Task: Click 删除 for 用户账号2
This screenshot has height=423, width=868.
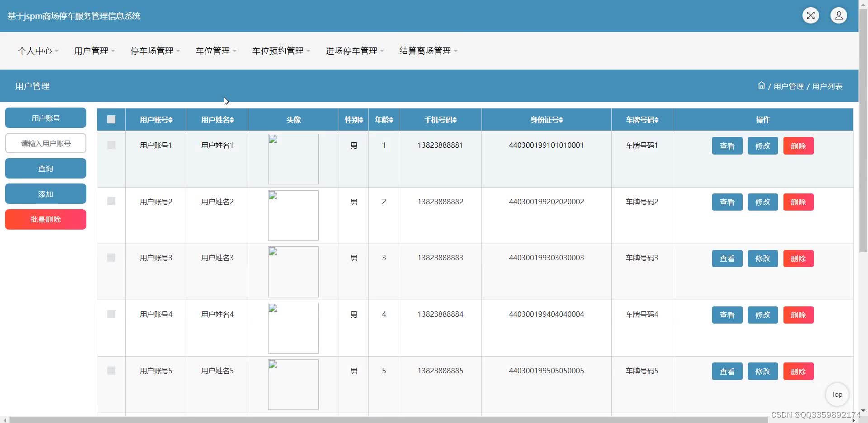Action: coord(798,202)
